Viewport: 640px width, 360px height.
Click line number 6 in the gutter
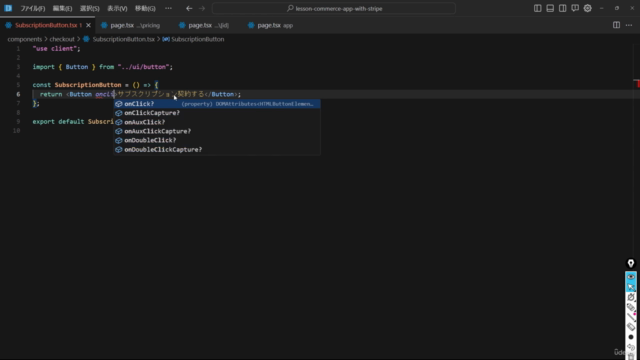click(x=18, y=94)
